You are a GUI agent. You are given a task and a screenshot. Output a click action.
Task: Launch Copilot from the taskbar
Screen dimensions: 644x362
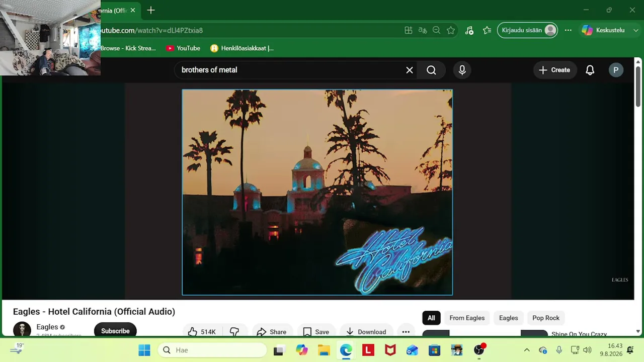pos(302,350)
